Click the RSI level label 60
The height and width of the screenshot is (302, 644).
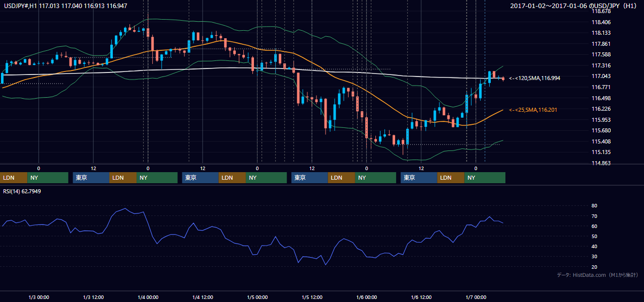[x=594, y=226]
